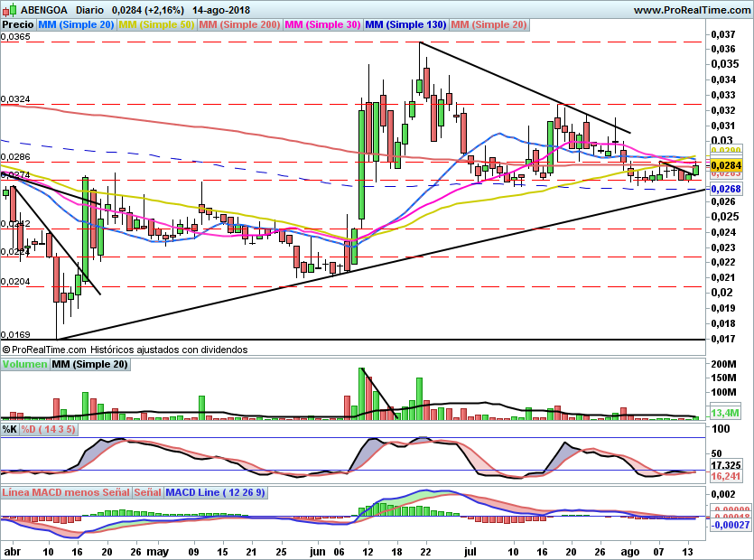
Task: Click the 'may' month label on the time axis
Action: pyautogui.click(x=158, y=552)
